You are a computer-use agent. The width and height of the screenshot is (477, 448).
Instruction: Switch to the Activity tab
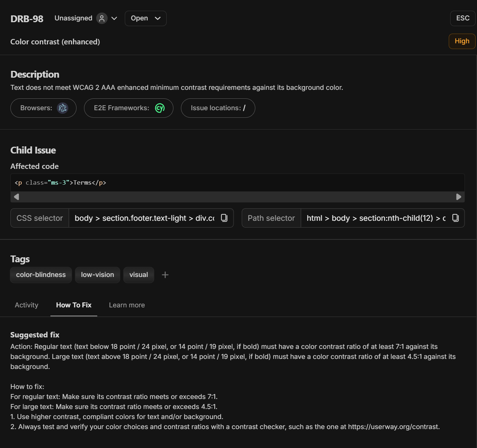click(26, 305)
